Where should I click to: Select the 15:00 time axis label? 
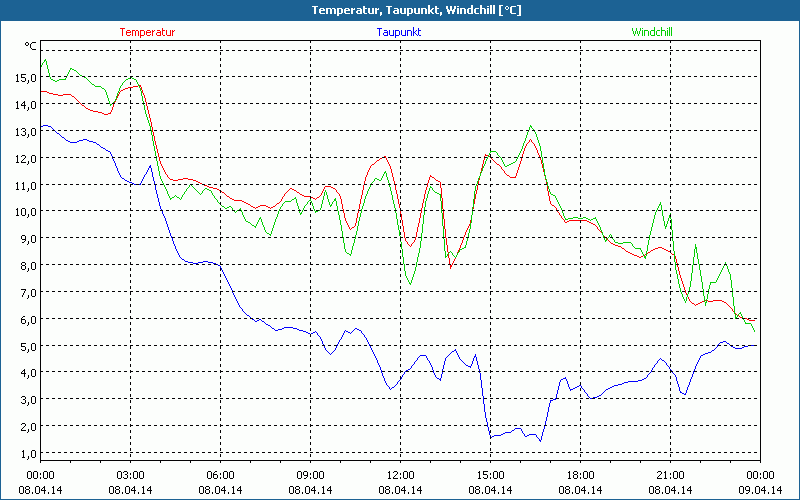[491, 475]
